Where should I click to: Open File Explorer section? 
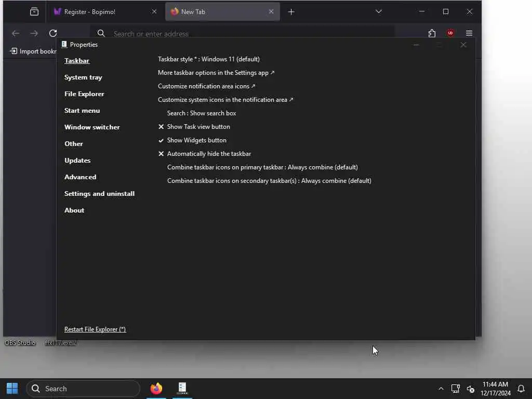click(84, 94)
